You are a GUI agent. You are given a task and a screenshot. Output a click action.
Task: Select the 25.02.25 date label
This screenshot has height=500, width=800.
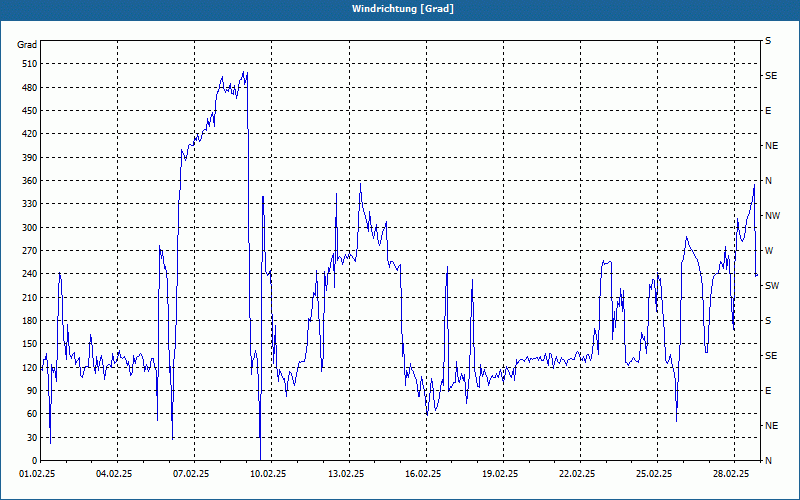pyautogui.click(x=654, y=474)
